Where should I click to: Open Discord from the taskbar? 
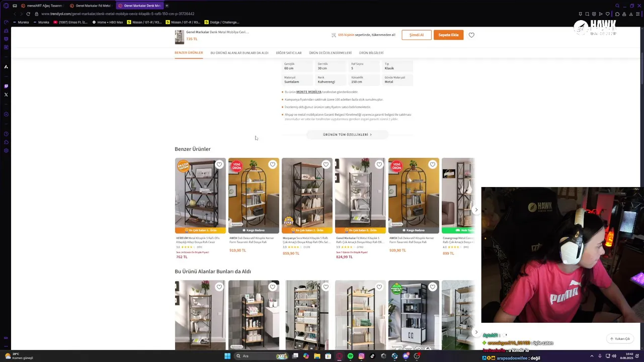[x=406, y=356]
